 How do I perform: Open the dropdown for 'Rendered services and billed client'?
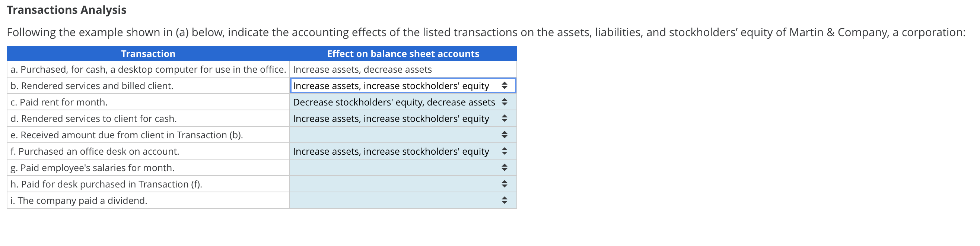(403, 86)
